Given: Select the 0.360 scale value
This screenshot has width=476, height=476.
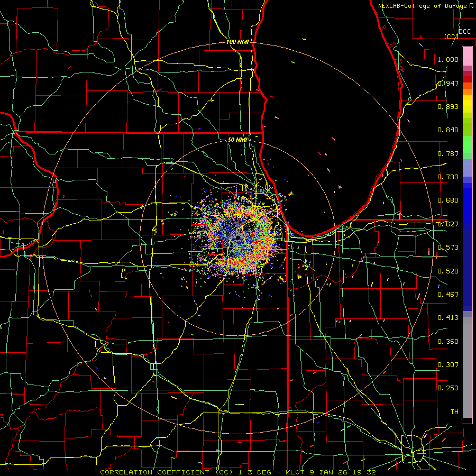Looking at the screenshot, I should tap(448, 342).
